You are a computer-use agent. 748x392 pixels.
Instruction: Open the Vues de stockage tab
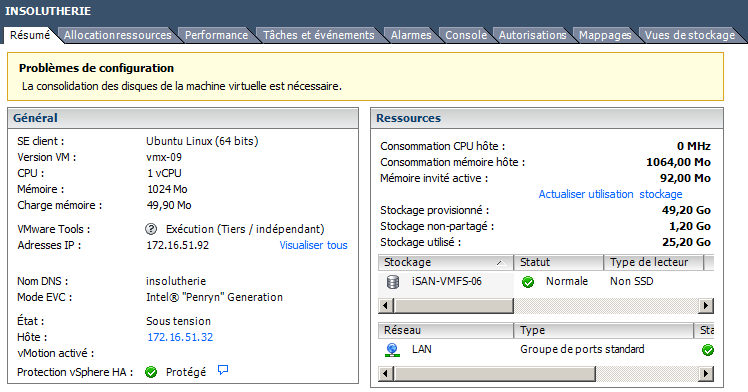tap(690, 35)
